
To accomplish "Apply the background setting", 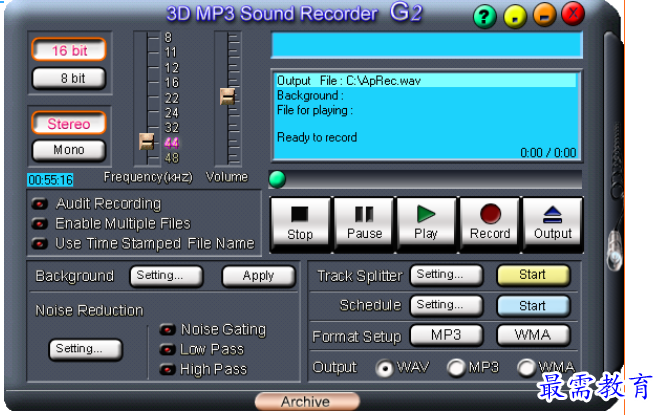I will coord(258,276).
